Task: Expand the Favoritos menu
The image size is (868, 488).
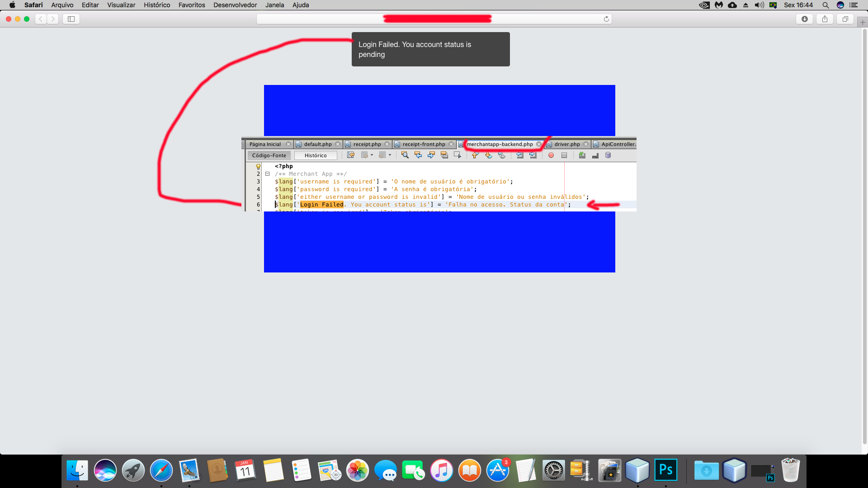Action: [191, 5]
